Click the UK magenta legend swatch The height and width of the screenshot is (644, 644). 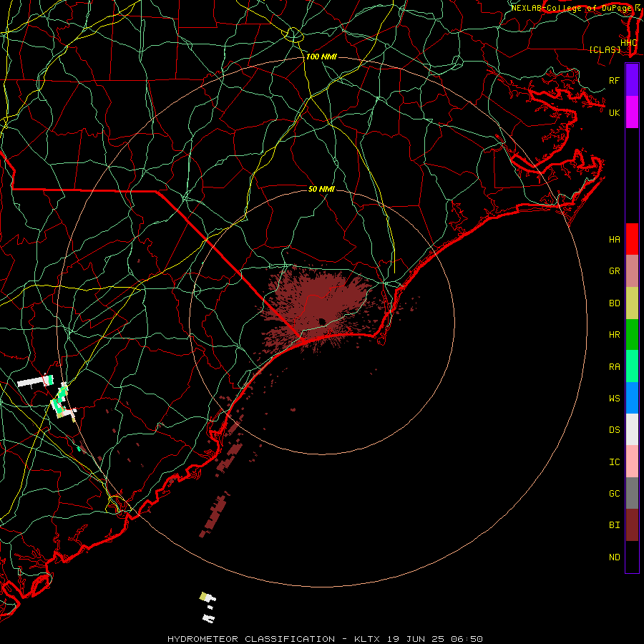pos(632,112)
